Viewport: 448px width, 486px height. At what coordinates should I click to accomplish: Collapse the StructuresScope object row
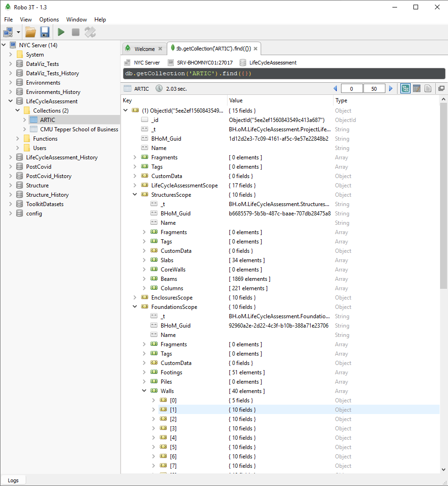[135, 195]
